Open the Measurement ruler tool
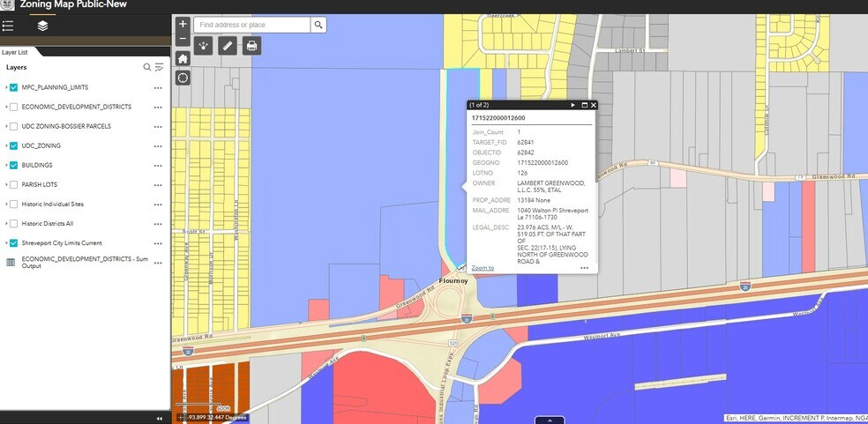 (x=228, y=45)
